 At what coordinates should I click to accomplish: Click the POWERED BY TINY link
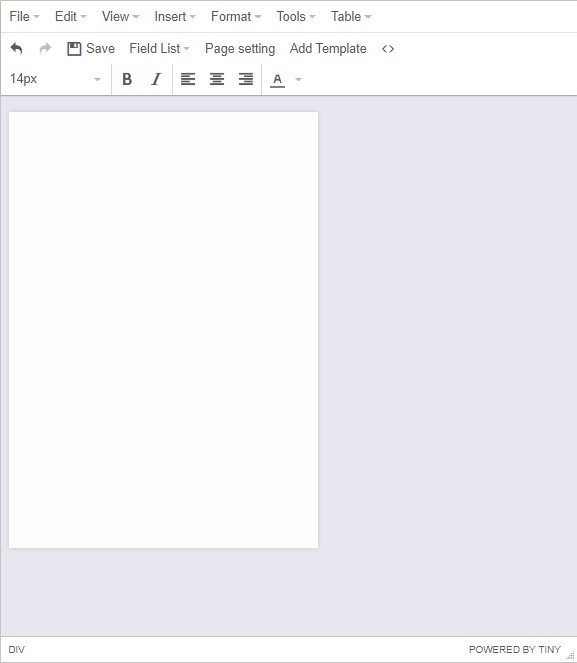pos(514,649)
